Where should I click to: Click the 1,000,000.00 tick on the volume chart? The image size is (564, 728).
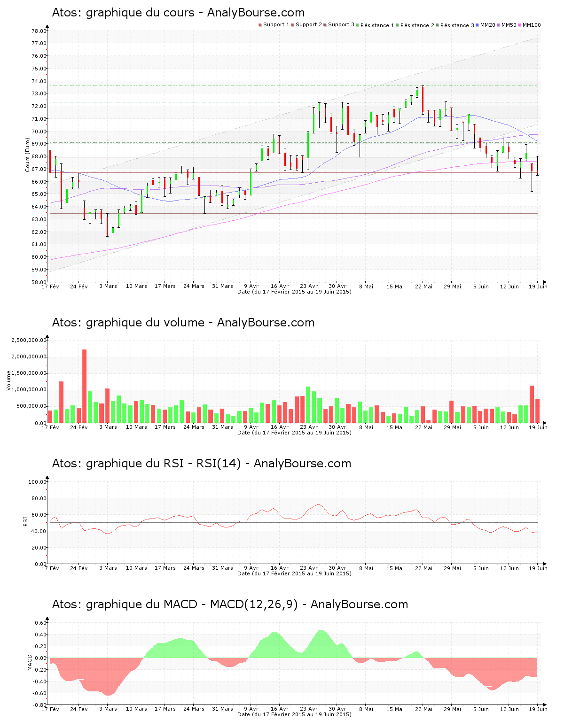coord(30,390)
